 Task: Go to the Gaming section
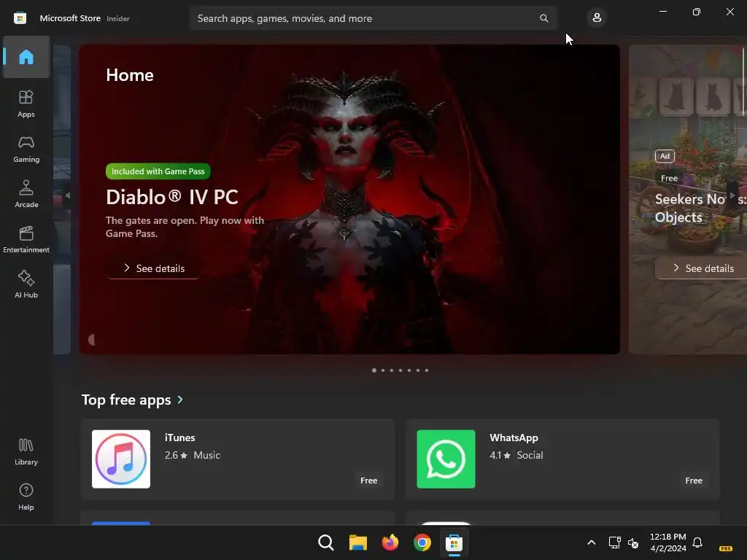[x=26, y=149]
